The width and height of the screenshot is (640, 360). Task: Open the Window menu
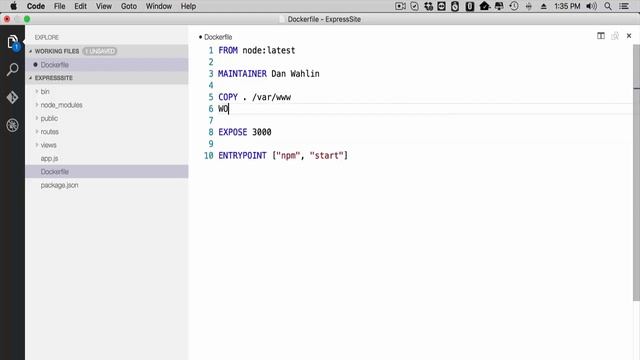click(159, 6)
